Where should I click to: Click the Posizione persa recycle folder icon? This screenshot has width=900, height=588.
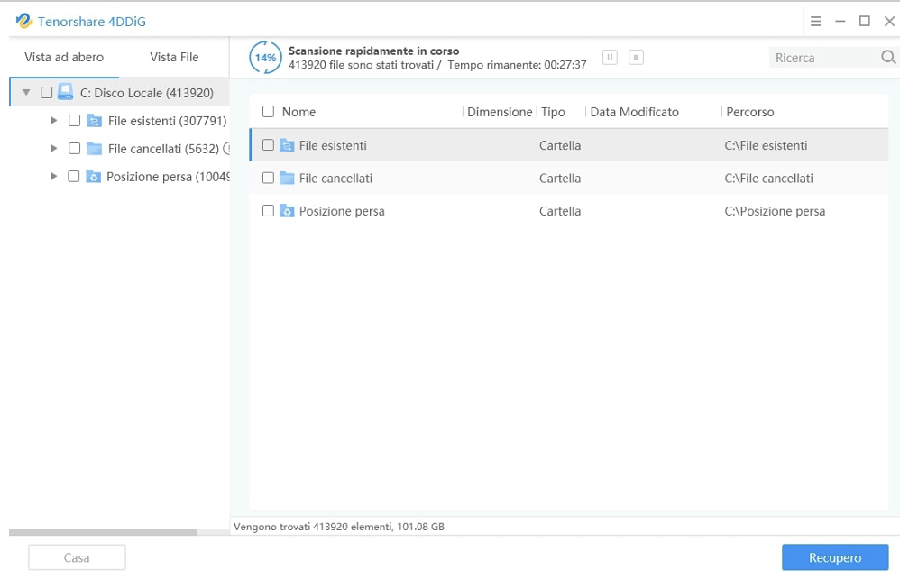94,176
